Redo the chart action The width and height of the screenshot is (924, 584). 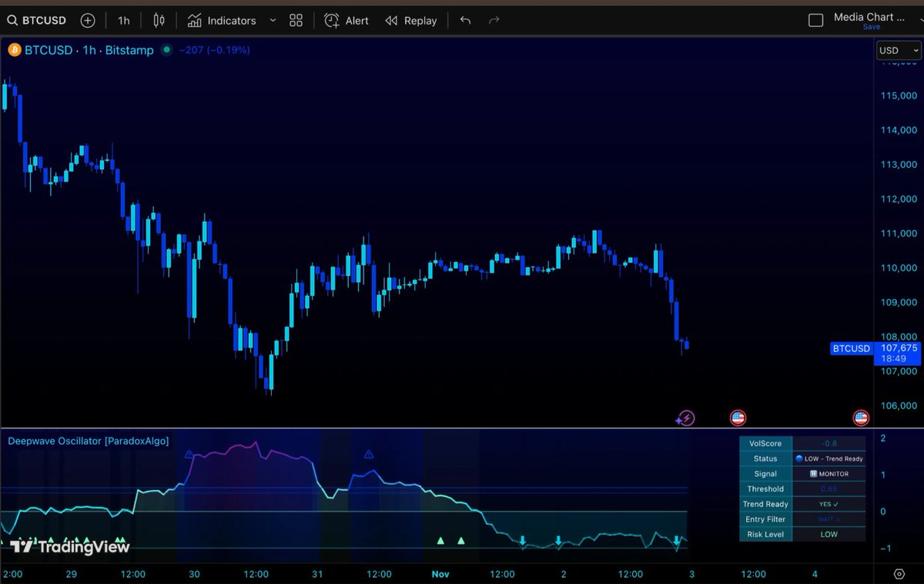click(494, 21)
